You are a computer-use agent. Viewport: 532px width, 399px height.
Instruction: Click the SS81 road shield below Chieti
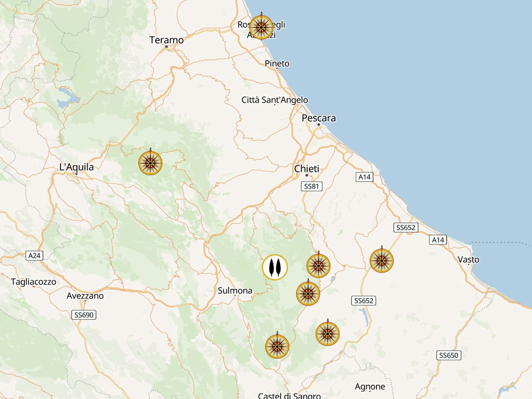pos(311,186)
